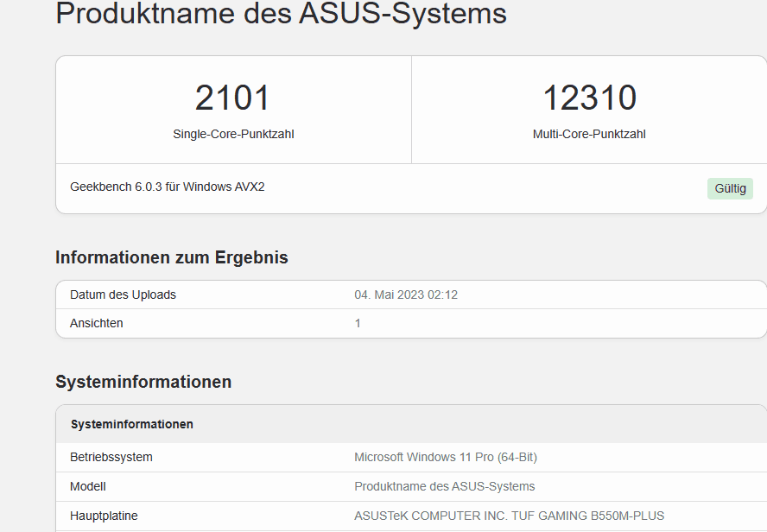Click the large Systeminformationen section heading
Image resolution: width=767 pixels, height=532 pixels.
[x=143, y=382]
